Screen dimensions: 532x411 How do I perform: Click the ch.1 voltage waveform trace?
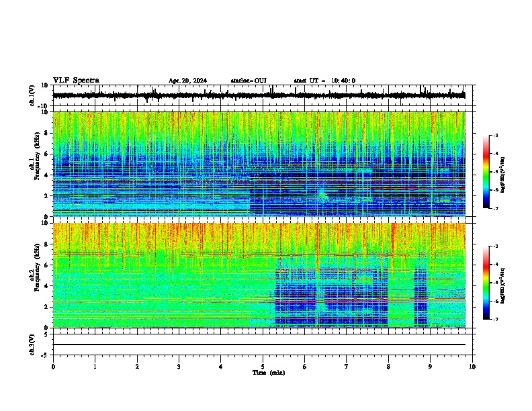(x=259, y=95)
